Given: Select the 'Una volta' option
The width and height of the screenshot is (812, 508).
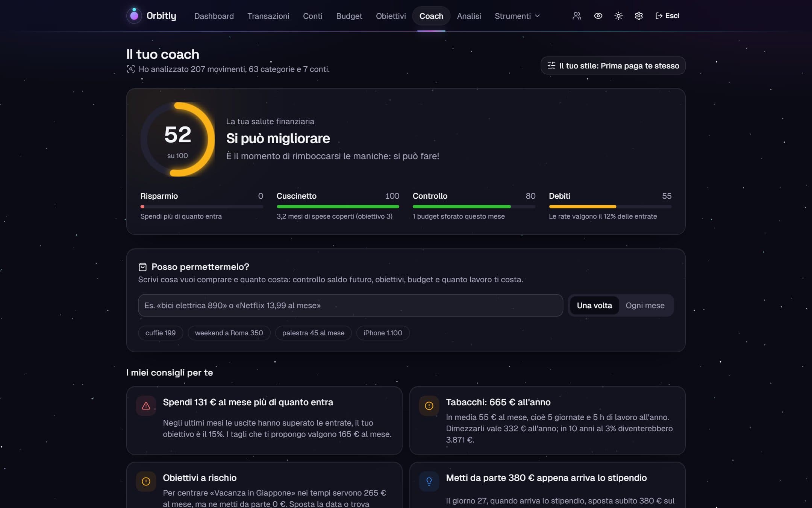Looking at the screenshot, I should tap(594, 305).
